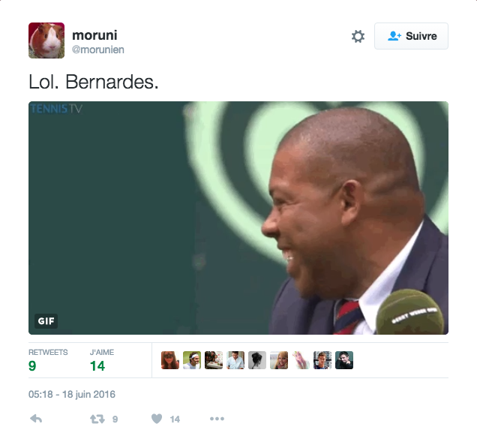Open moruni's guinea pig profile picture

point(46,41)
